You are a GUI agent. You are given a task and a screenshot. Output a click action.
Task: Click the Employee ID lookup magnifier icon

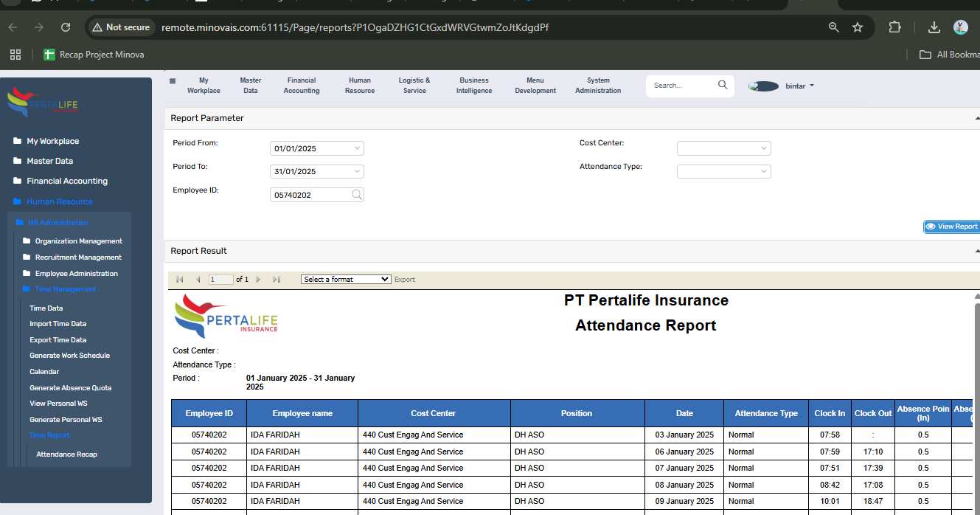point(357,195)
